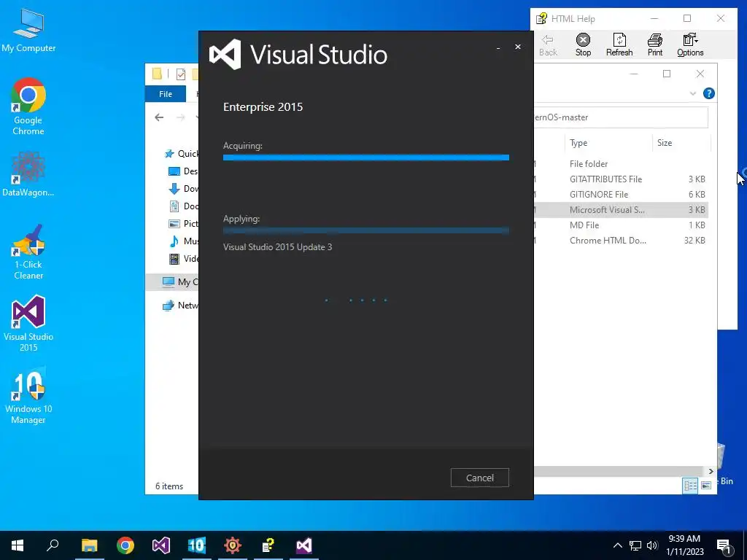Click Stop in HTML Help toolbar
747x560 pixels.
tap(583, 44)
